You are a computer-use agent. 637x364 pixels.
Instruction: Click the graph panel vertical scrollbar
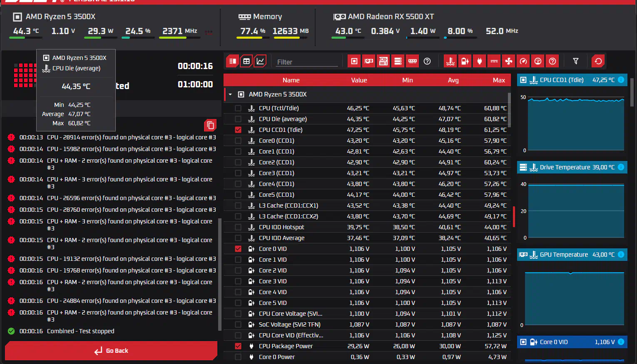[x=632, y=92]
